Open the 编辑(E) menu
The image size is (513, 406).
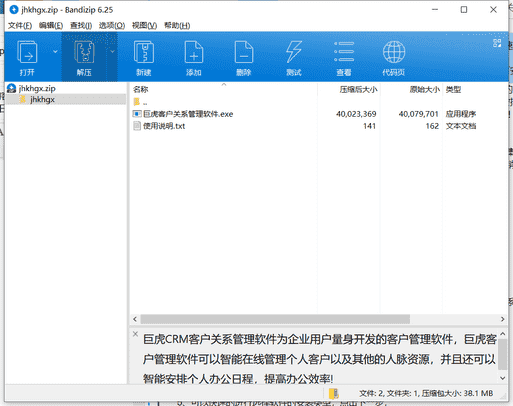point(51,26)
